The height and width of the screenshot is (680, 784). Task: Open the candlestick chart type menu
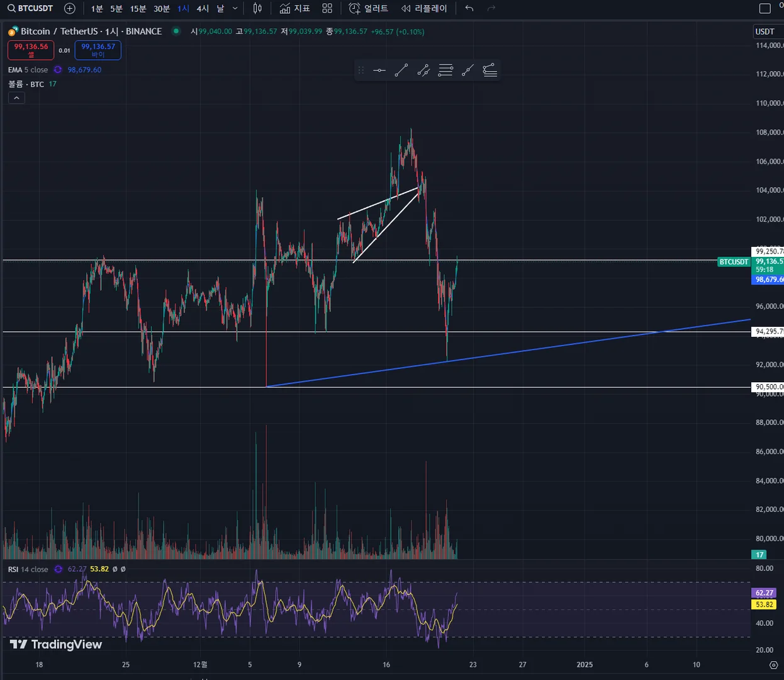coord(257,8)
